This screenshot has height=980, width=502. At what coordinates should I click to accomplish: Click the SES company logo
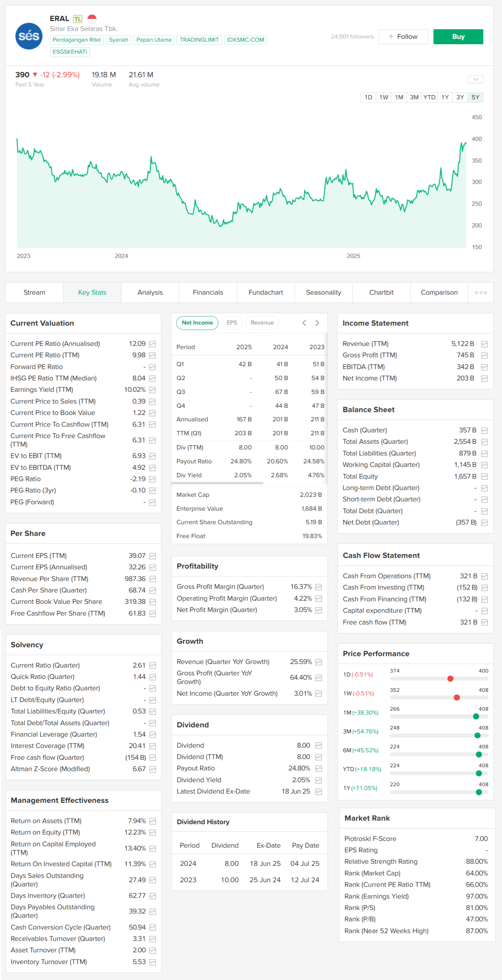[28, 36]
